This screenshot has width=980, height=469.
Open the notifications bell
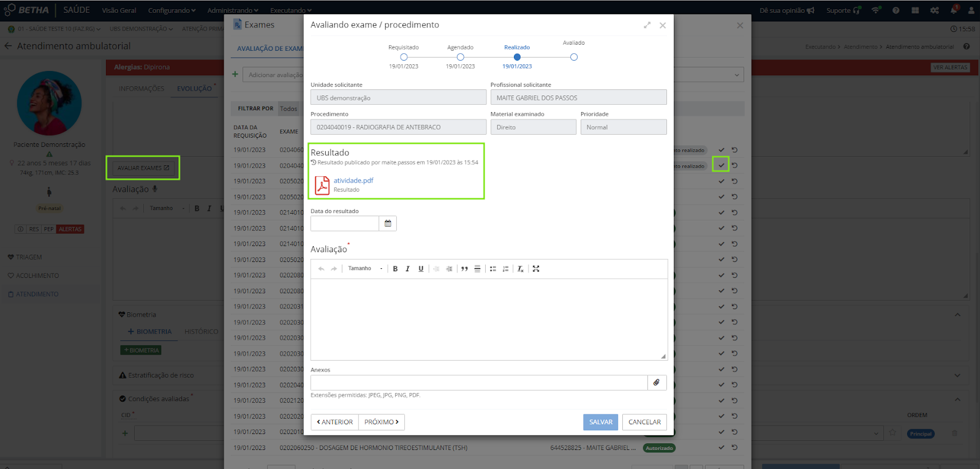[954, 10]
